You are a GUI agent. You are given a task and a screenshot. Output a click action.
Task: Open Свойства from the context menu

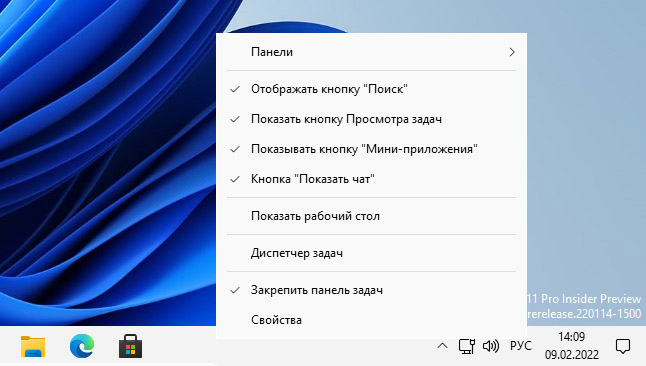coord(371,320)
